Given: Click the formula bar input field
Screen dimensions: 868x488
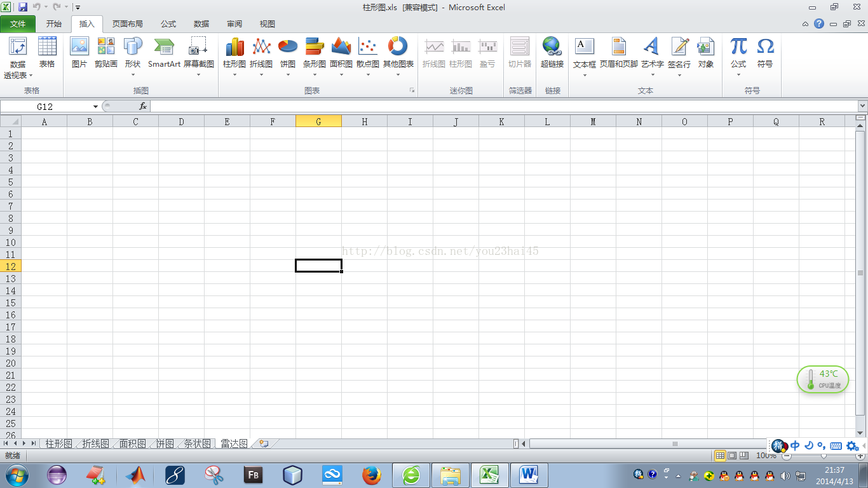Looking at the screenshot, I should click(x=503, y=106).
